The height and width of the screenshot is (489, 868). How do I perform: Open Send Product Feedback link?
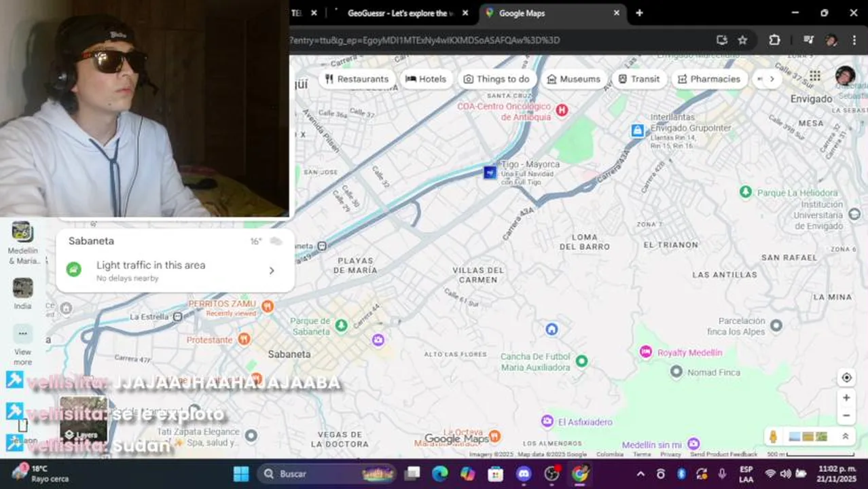723,454
